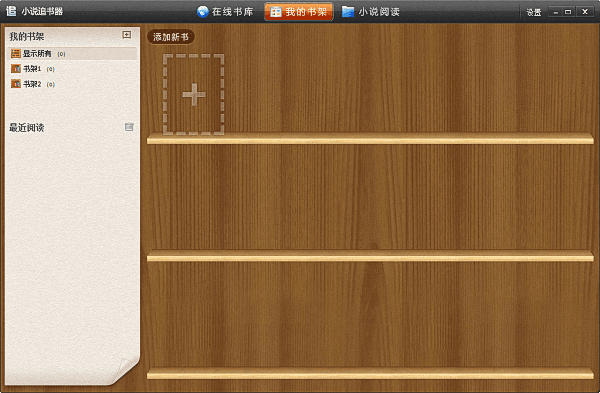Select the 我的书架 tab
Image resolution: width=600 pixels, height=393 pixels.
[299, 12]
